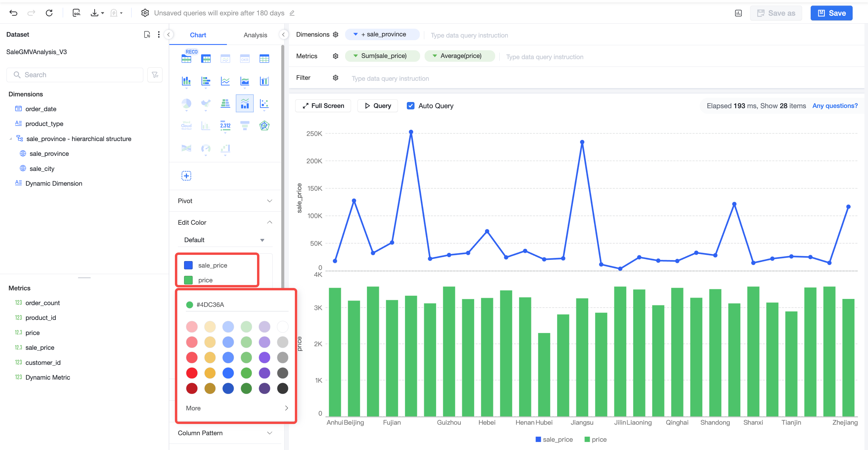Choose the scatter plot chart icon
This screenshot has width=868, height=450.
click(x=264, y=103)
